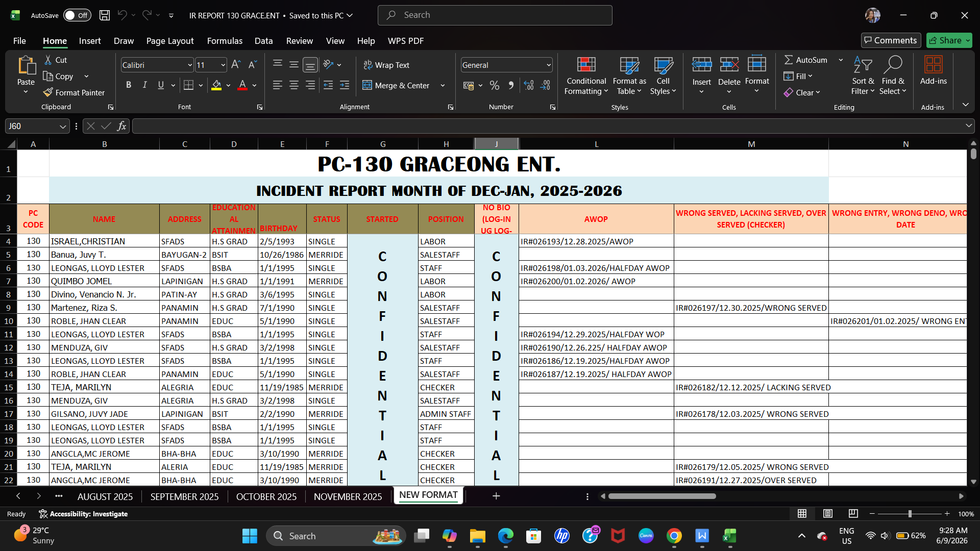Open Find & Select magnifier icon
This screenshot has width=980, height=551.
pyautogui.click(x=893, y=64)
